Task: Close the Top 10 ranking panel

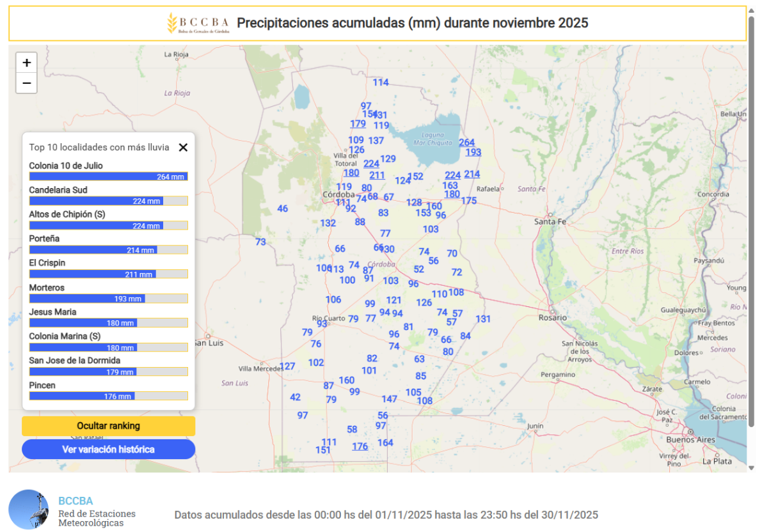Action: click(183, 148)
